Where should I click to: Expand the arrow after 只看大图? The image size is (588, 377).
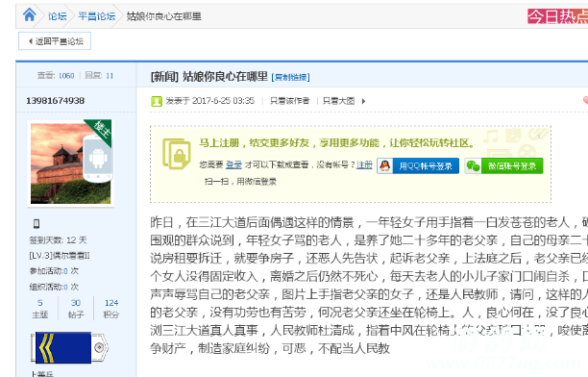pyautogui.click(x=363, y=101)
